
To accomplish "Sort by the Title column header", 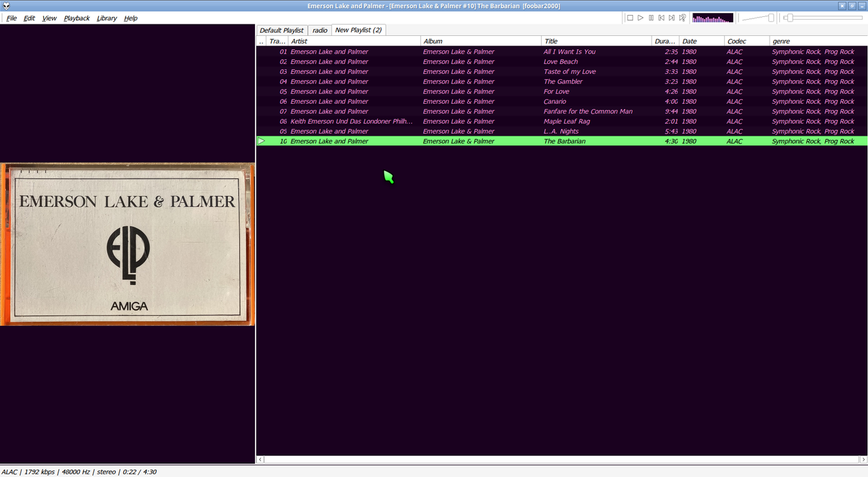I will (597, 41).
